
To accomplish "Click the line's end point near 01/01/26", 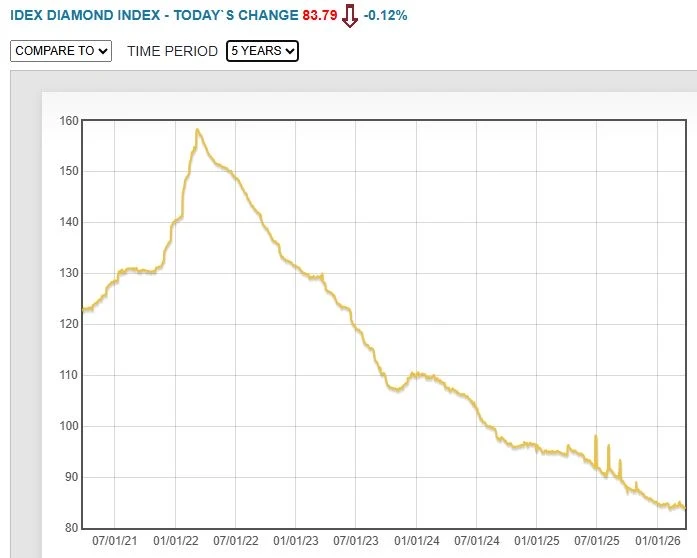I will pos(684,507).
